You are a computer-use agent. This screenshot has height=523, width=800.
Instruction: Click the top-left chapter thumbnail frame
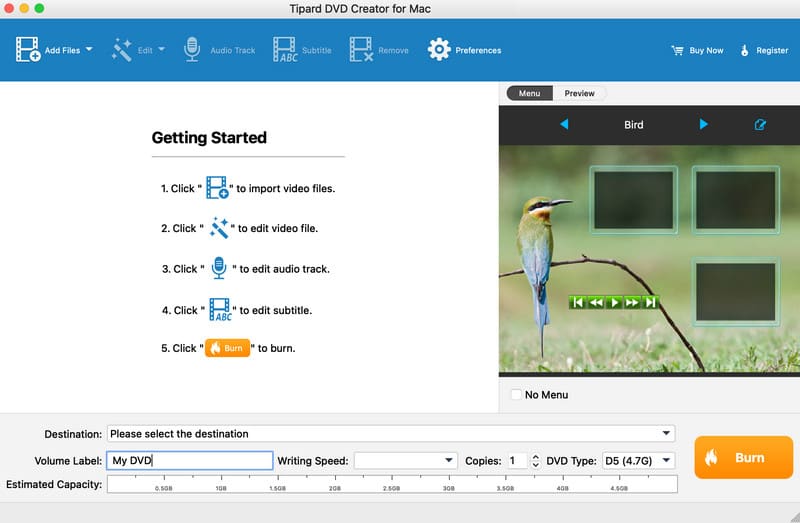pos(634,200)
